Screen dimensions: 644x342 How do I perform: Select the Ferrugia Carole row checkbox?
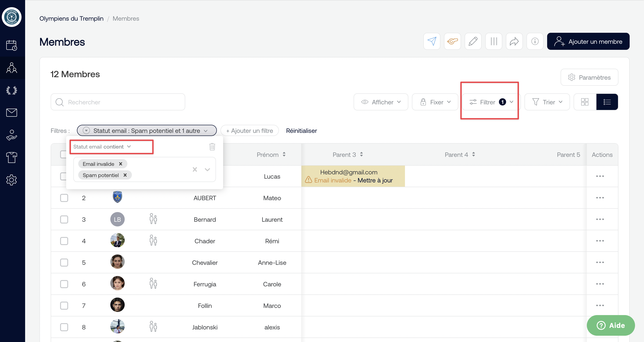(64, 284)
